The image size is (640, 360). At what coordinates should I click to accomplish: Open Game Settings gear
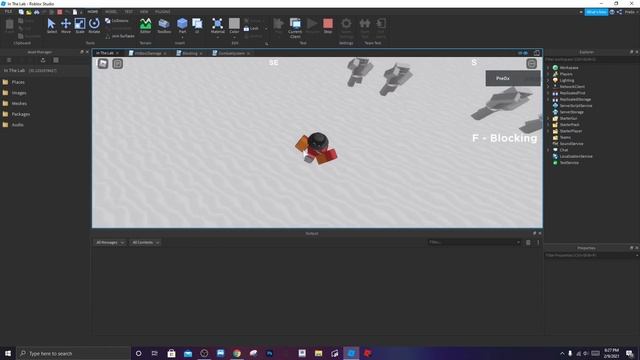coord(346,27)
